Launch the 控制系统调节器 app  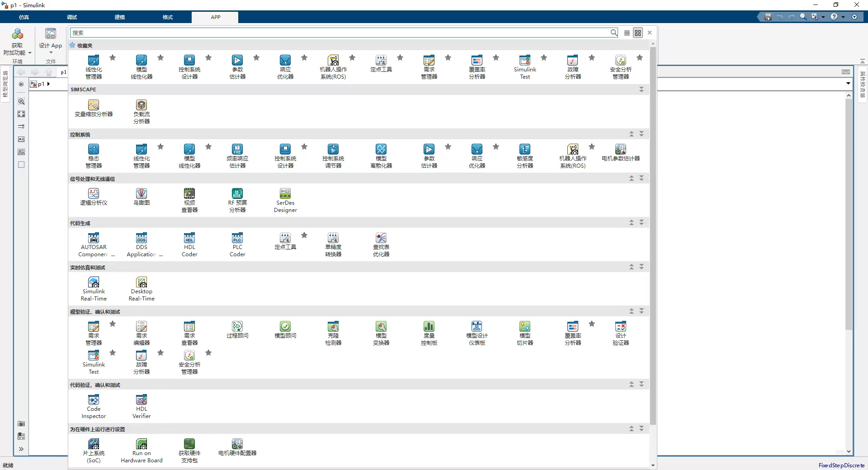(333, 156)
